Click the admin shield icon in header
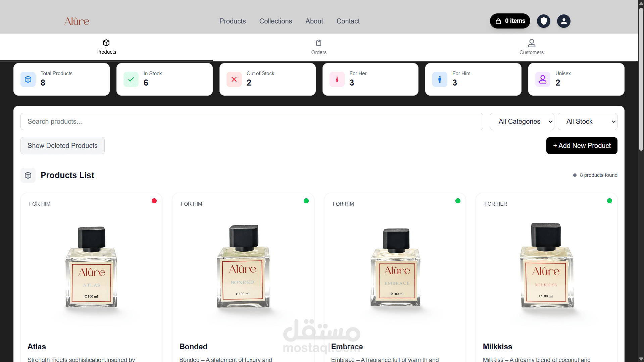Viewport: 644px width, 362px height. (543, 21)
